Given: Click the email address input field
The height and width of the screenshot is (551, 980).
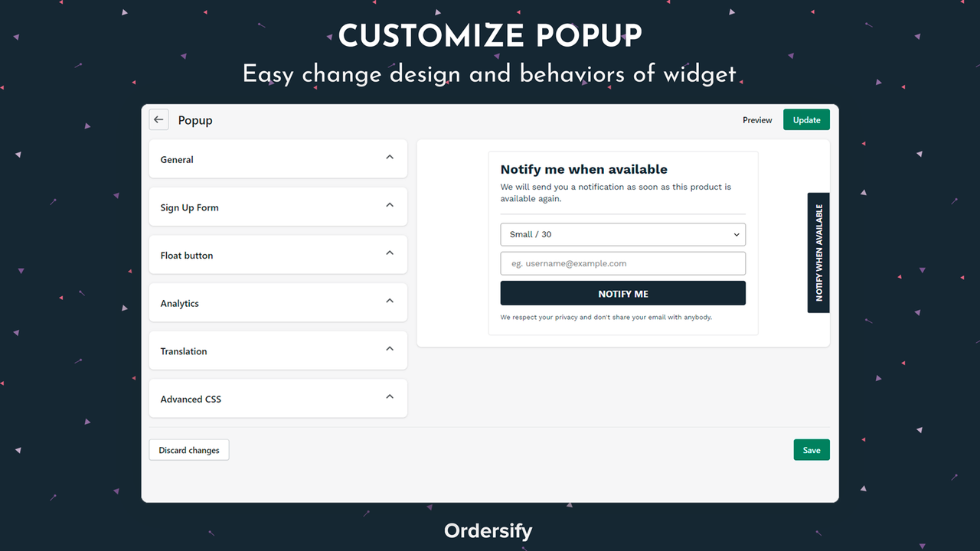Looking at the screenshot, I should pos(622,262).
